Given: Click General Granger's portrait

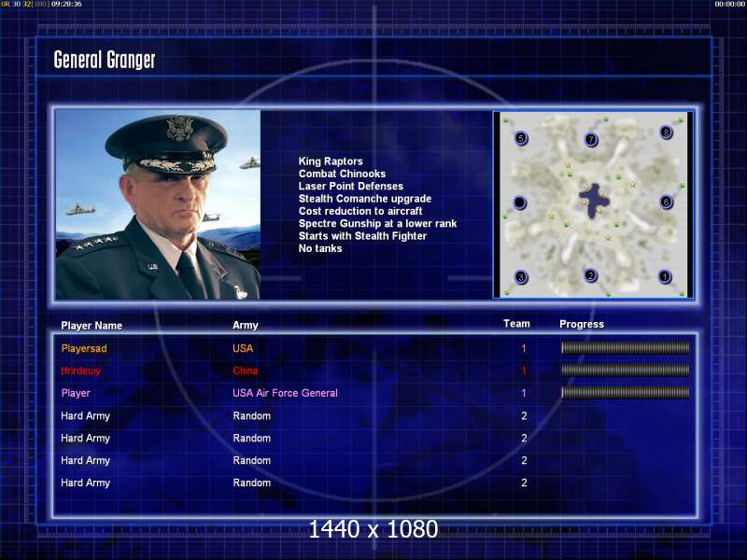Looking at the screenshot, I should [x=158, y=204].
